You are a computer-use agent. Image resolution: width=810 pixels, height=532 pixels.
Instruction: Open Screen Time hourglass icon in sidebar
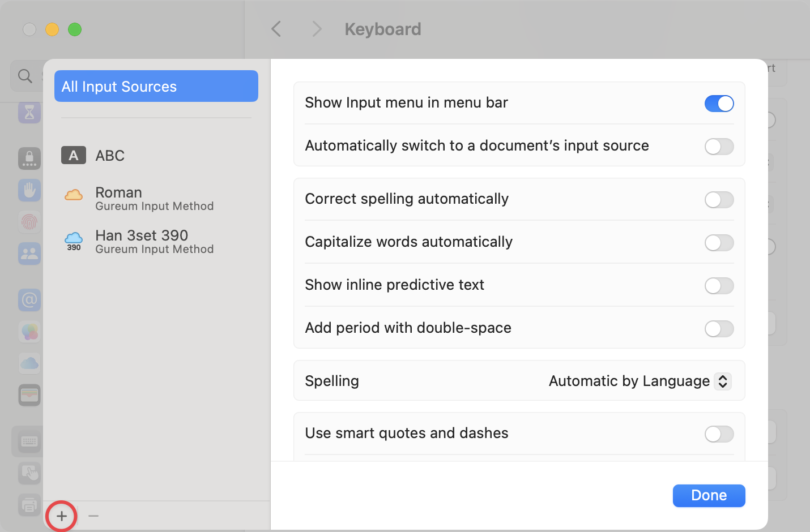29,112
